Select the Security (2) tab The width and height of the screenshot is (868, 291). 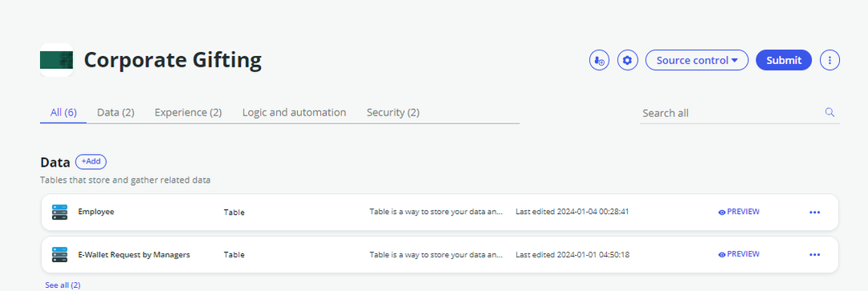point(393,113)
